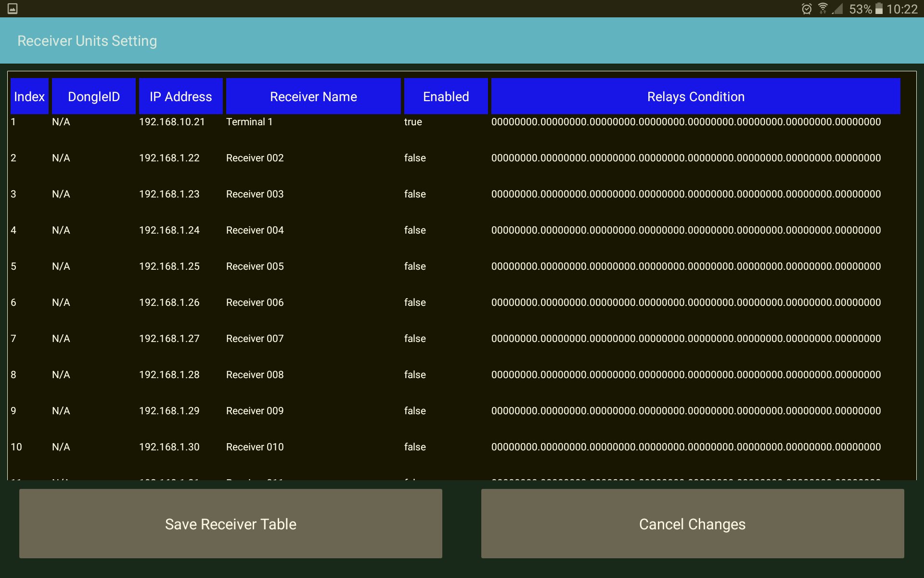The height and width of the screenshot is (578, 924).
Task: Select the Receiver 009 name cell
Action: pos(255,411)
